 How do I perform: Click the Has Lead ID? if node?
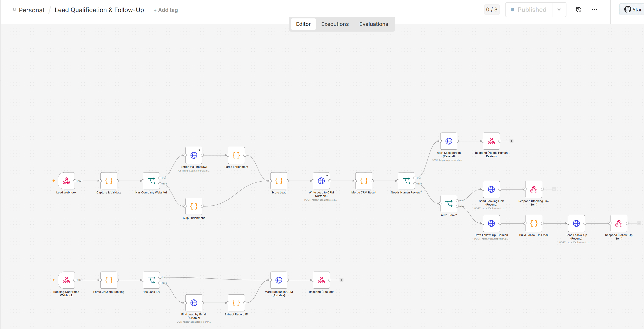pos(151,280)
